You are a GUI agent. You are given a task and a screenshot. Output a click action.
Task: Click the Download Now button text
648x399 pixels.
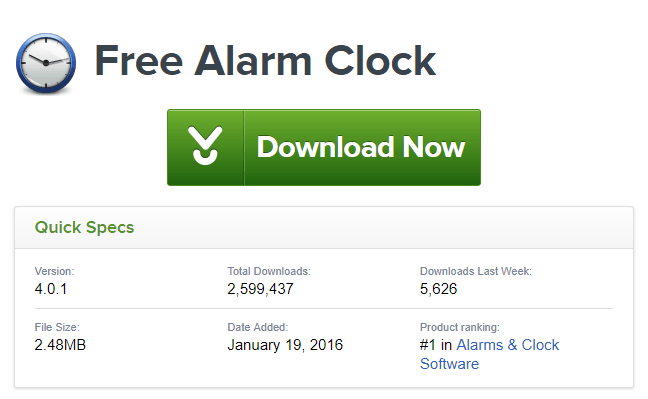(361, 147)
